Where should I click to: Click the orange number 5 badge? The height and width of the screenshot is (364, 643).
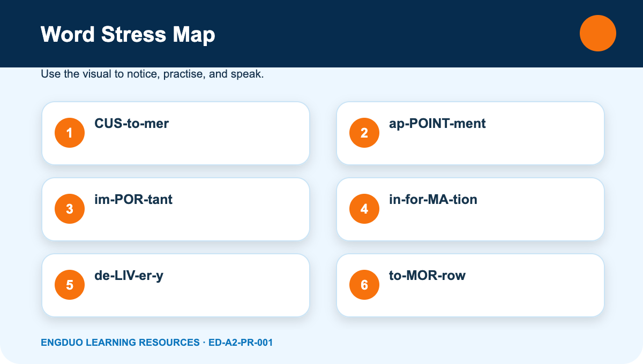pos(70,285)
